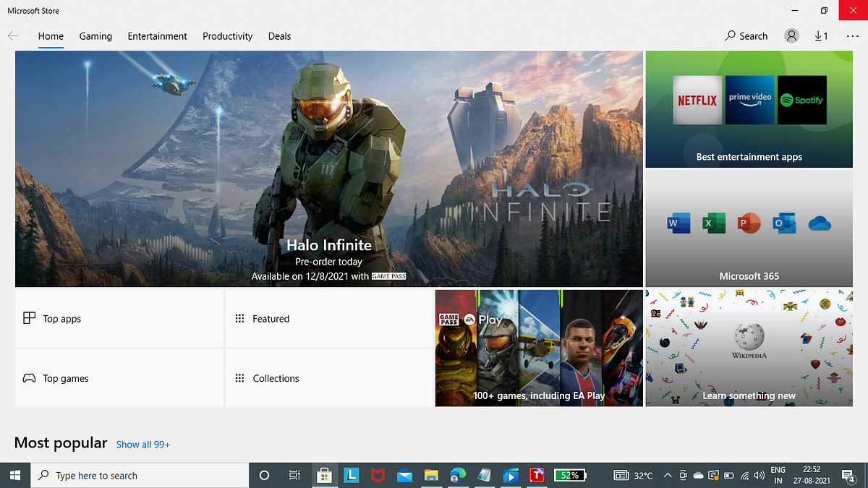Click the back arrow in the Store

(x=12, y=35)
